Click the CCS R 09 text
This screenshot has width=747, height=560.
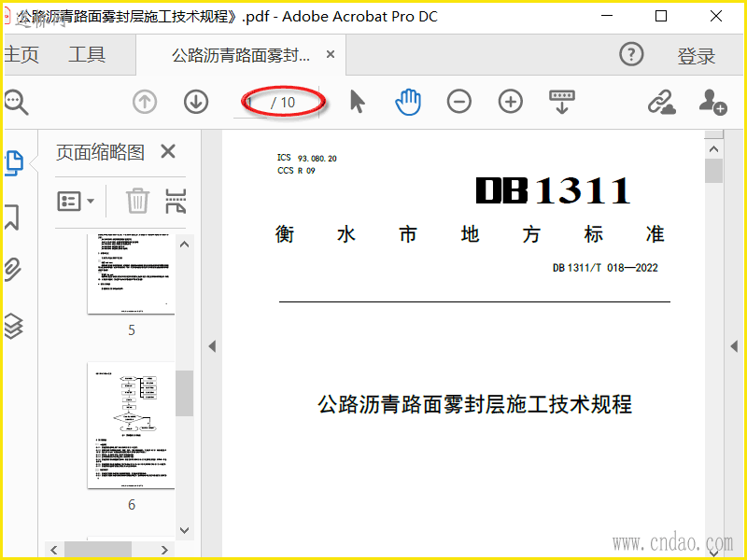pyautogui.click(x=296, y=170)
